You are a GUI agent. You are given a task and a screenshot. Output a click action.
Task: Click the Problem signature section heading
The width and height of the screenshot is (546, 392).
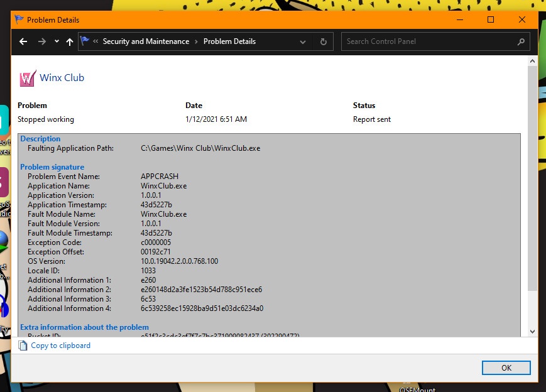coord(52,166)
